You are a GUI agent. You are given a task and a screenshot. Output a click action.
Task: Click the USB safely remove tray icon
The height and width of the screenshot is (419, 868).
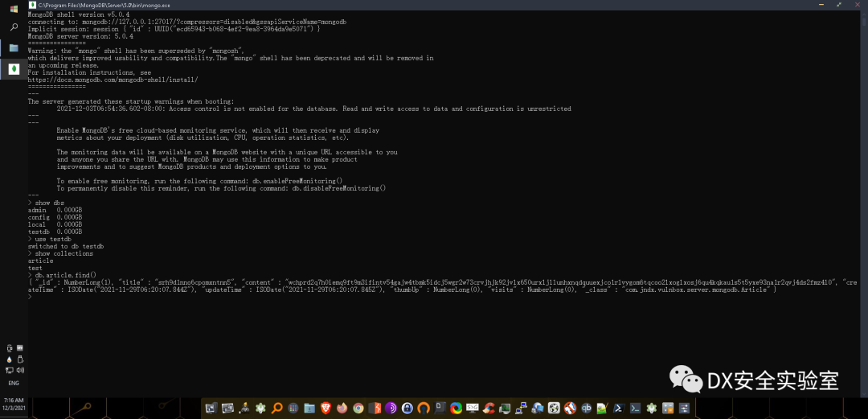click(20, 359)
